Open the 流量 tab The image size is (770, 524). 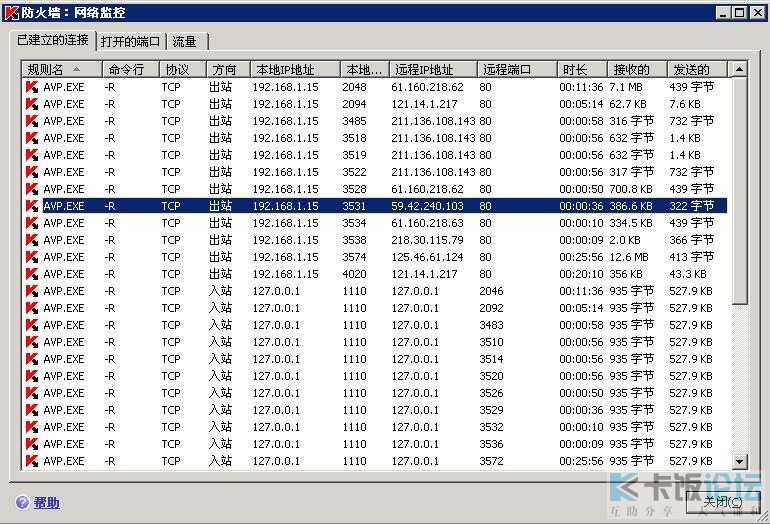pyautogui.click(x=187, y=41)
